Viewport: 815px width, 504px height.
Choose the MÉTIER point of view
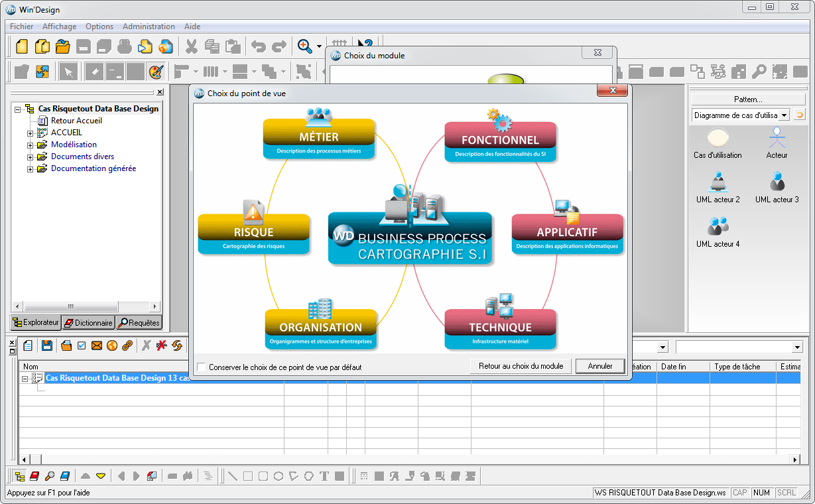coord(319,139)
